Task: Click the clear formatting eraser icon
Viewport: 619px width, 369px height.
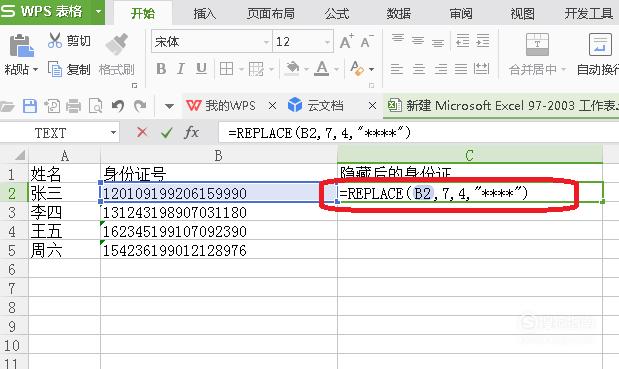Action: click(x=356, y=69)
